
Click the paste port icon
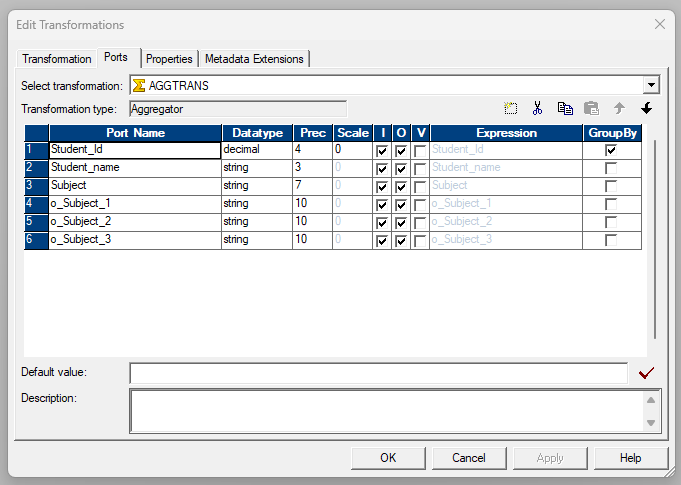[591, 109]
